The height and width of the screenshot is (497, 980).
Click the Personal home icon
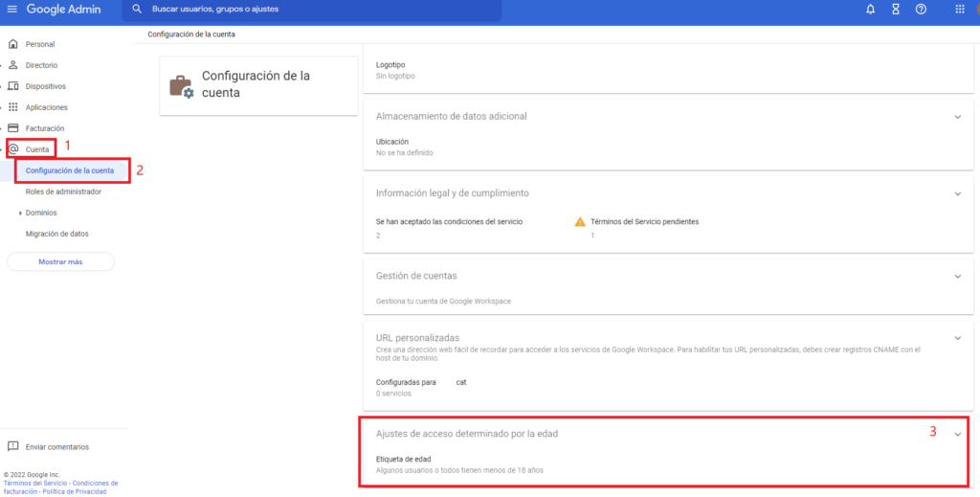(x=12, y=44)
